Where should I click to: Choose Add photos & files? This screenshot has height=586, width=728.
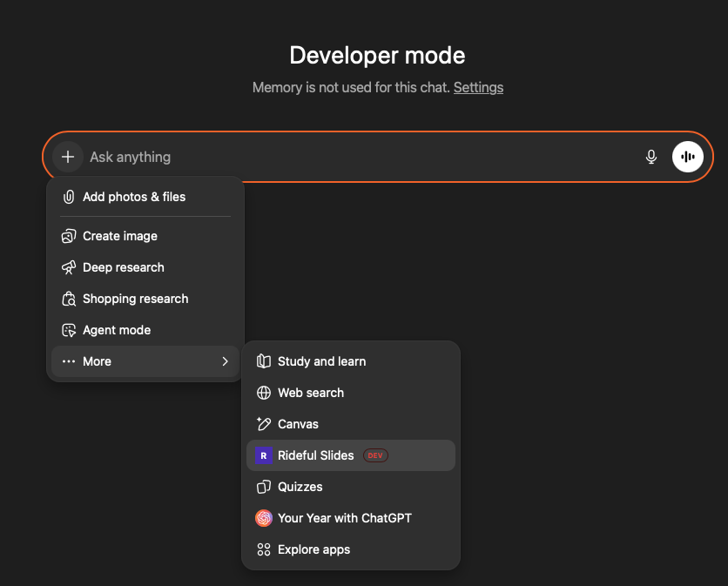pyautogui.click(x=133, y=197)
